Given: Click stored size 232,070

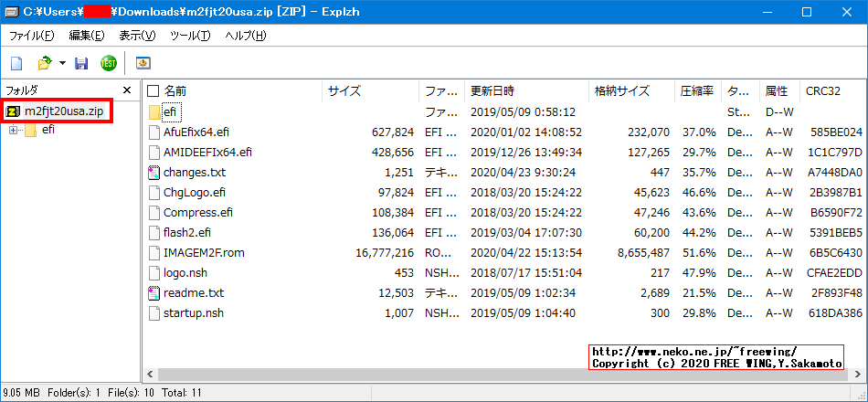Looking at the screenshot, I should coord(649,132).
